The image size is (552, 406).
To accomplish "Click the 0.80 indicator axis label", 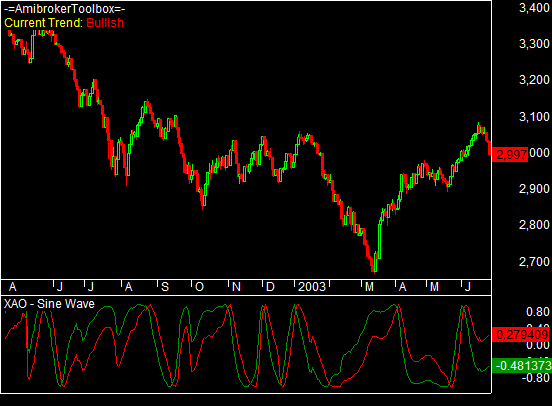I will pos(538,312).
